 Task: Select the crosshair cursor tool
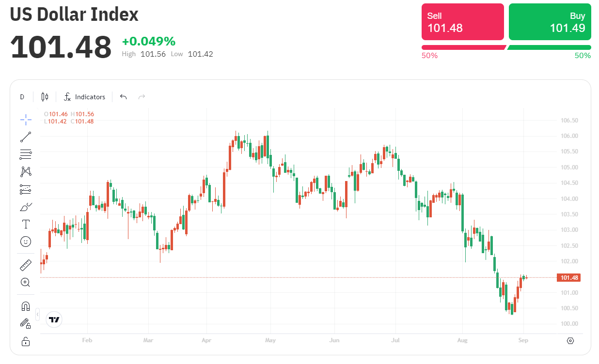[26, 119]
